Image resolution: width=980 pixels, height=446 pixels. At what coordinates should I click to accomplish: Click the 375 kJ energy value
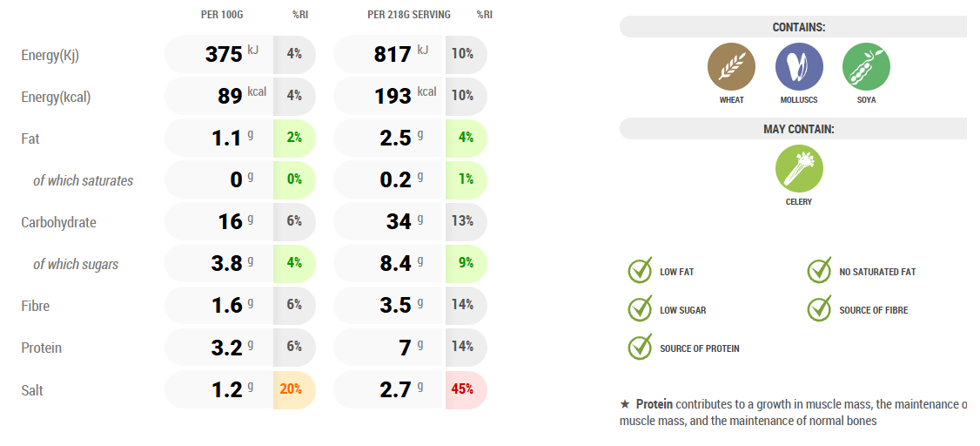(x=228, y=54)
